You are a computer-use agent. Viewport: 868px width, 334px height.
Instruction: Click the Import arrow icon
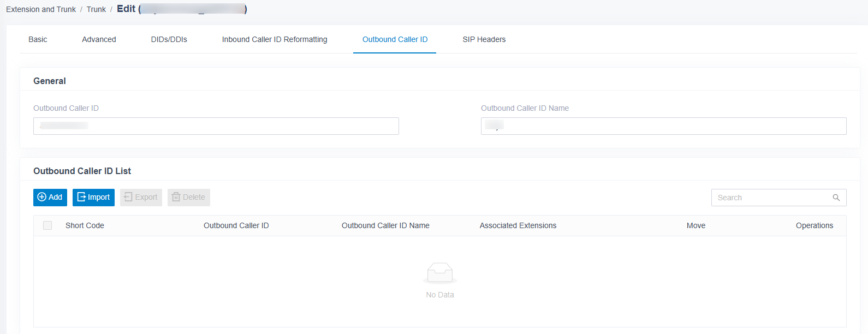pyautogui.click(x=81, y=197)
